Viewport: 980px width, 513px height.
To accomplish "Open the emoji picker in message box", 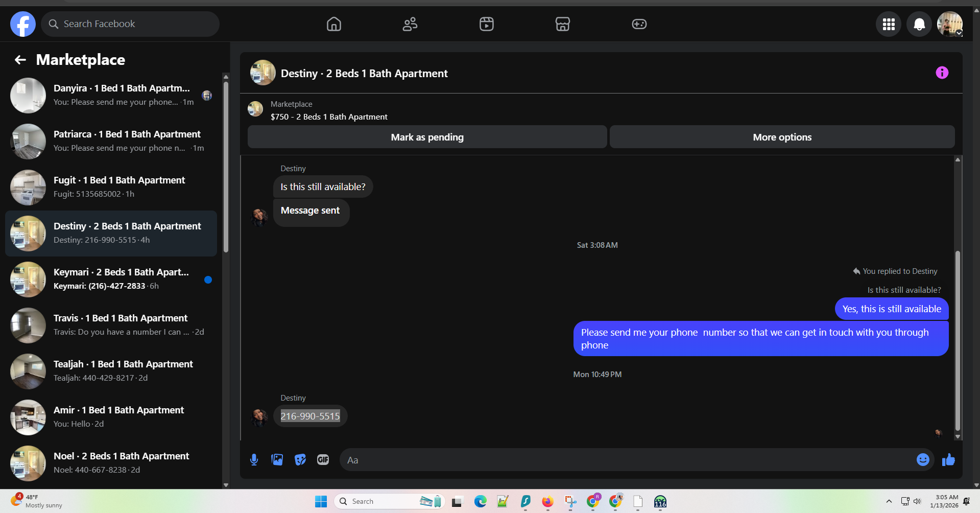I will point(923,460).
